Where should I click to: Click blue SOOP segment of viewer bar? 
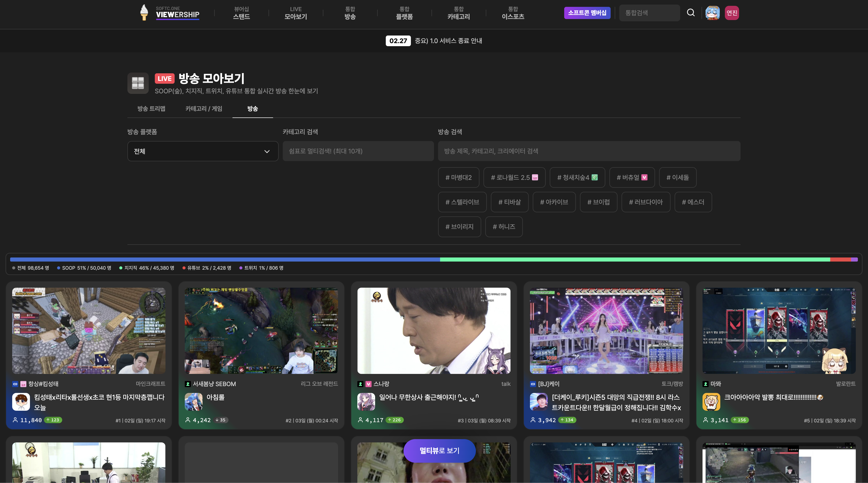click(x=225, y=259)
